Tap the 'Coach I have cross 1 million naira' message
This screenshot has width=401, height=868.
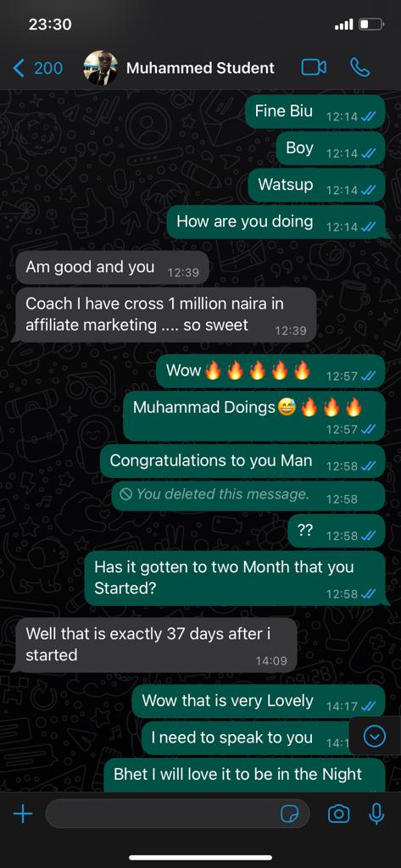(166, 314)
